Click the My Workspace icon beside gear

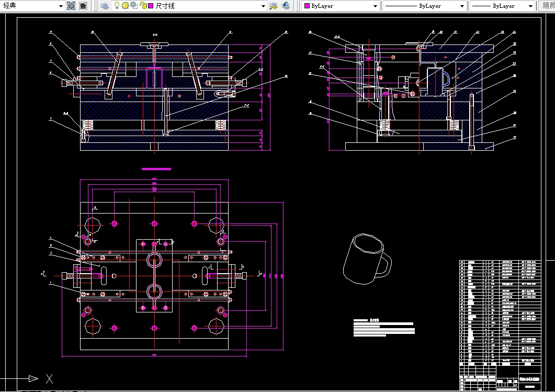pos(83,6)
